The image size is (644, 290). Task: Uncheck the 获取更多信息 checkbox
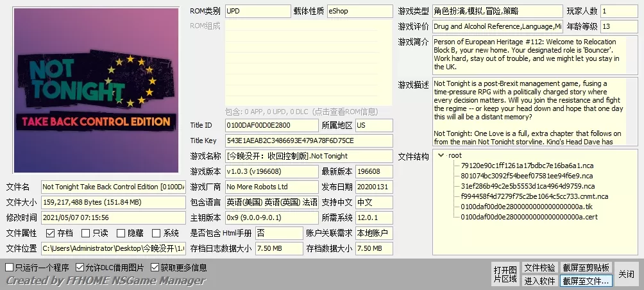click(154, 267)
